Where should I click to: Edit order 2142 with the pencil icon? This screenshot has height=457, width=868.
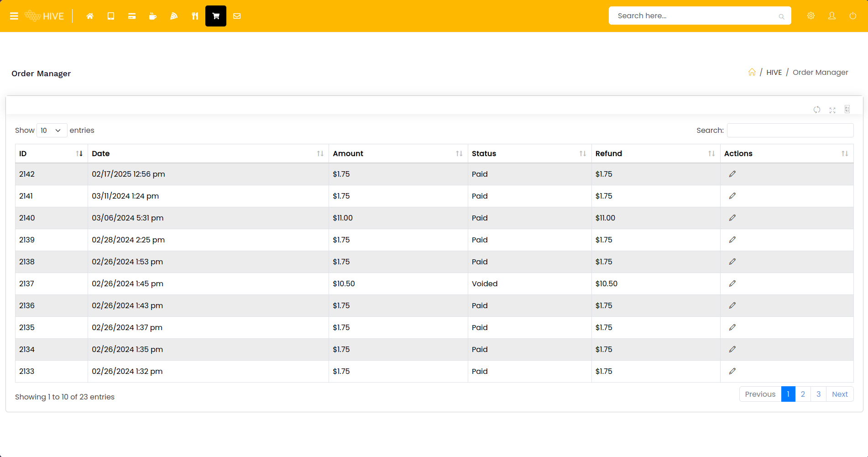732,174
